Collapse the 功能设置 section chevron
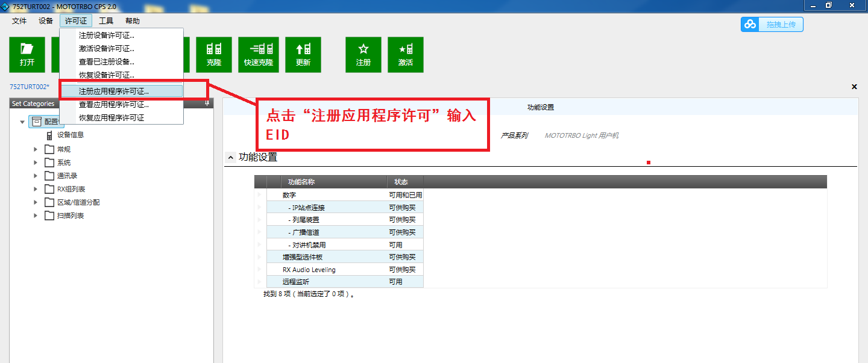This screenshot has height=363, width=868. [230, 157]
